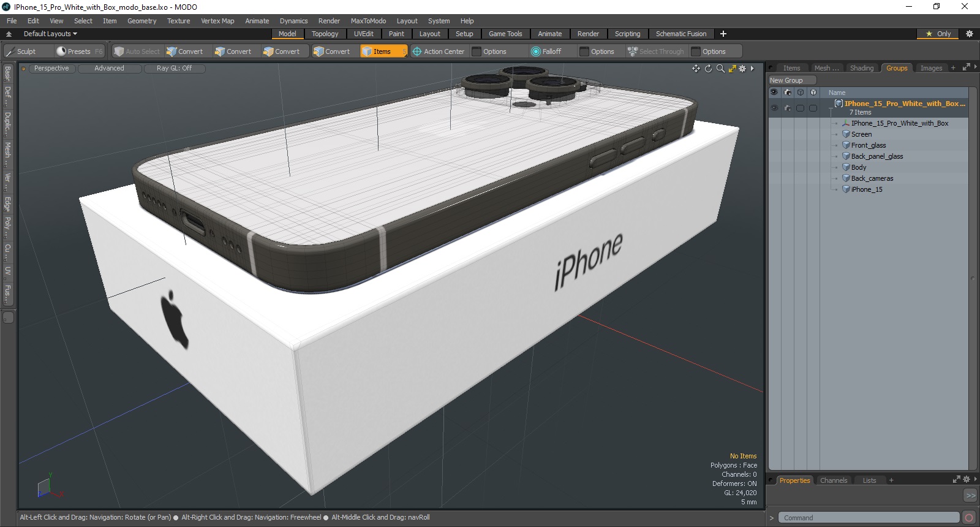The width and height of the screenshot is (980, 527).
Task: Open the Presets browser
Action: pyautogui.click(x=78, y=51)
